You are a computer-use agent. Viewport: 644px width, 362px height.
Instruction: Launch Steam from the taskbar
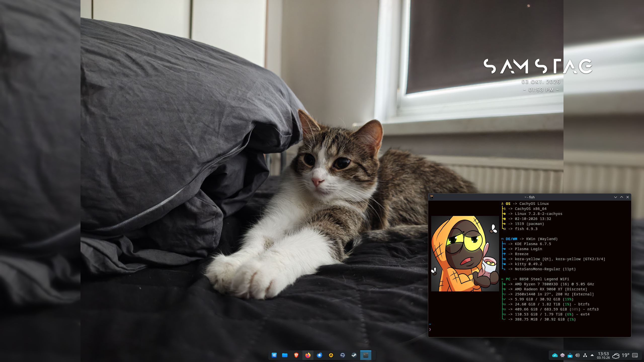pos(354,355)
